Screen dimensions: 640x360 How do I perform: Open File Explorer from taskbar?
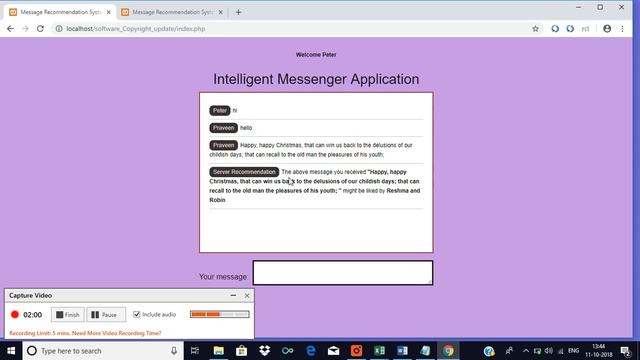click(219, 351)
